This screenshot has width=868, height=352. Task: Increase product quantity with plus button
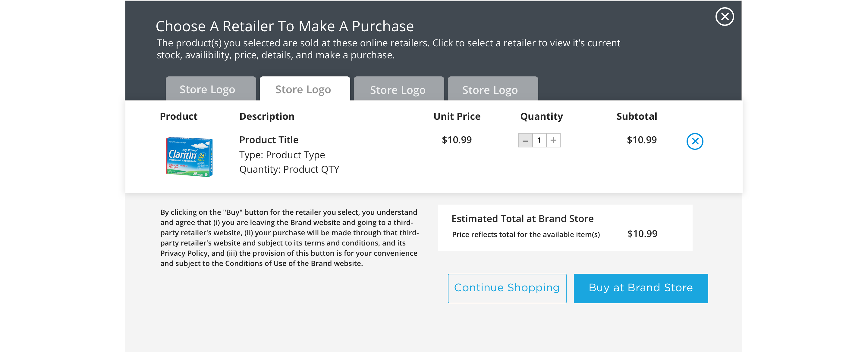pyautogui.click(x=553, y=140)
